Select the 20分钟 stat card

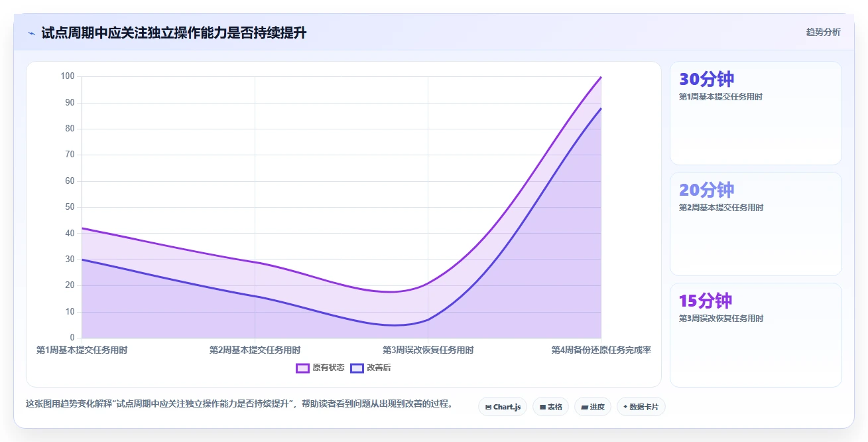point(756,224)
